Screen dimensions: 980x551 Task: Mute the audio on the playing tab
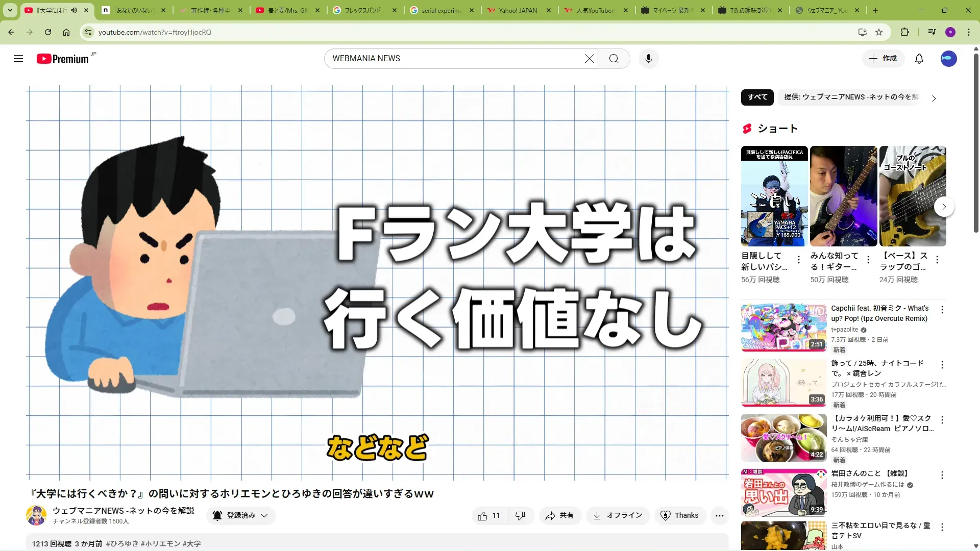(x=74, y=10)
